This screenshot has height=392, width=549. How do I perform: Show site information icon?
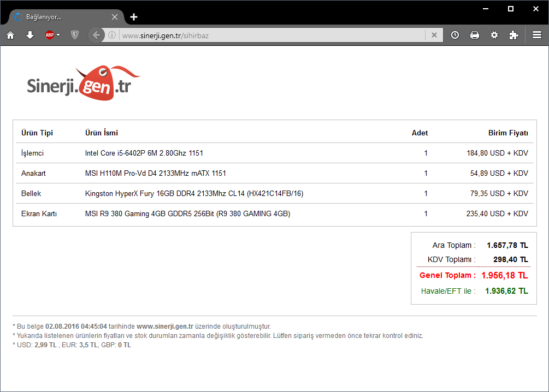(x=112, y=35)
